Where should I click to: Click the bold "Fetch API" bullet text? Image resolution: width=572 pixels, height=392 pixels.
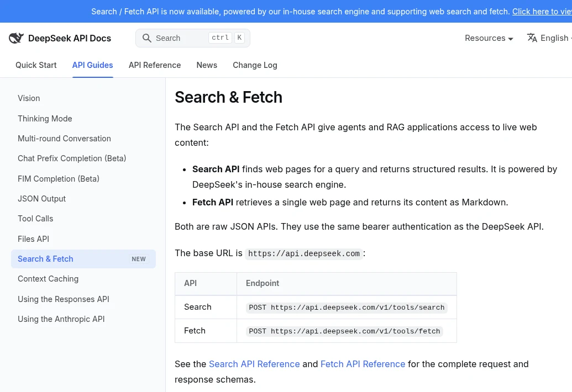coord(213,202)
